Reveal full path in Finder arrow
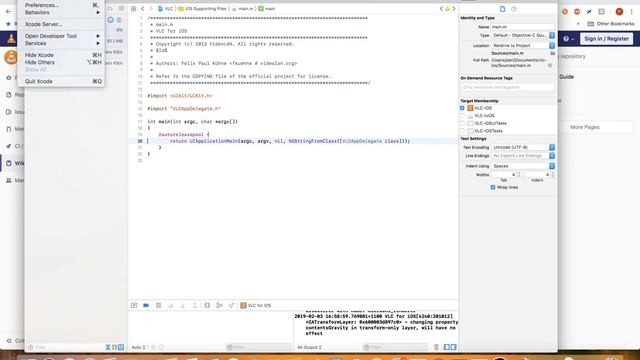 coord(550,65)
